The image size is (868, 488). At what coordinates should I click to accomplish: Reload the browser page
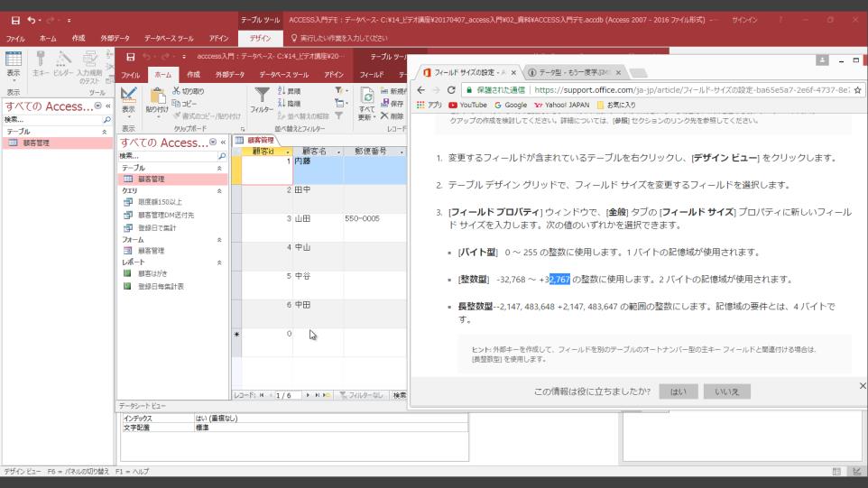point(451,90)
